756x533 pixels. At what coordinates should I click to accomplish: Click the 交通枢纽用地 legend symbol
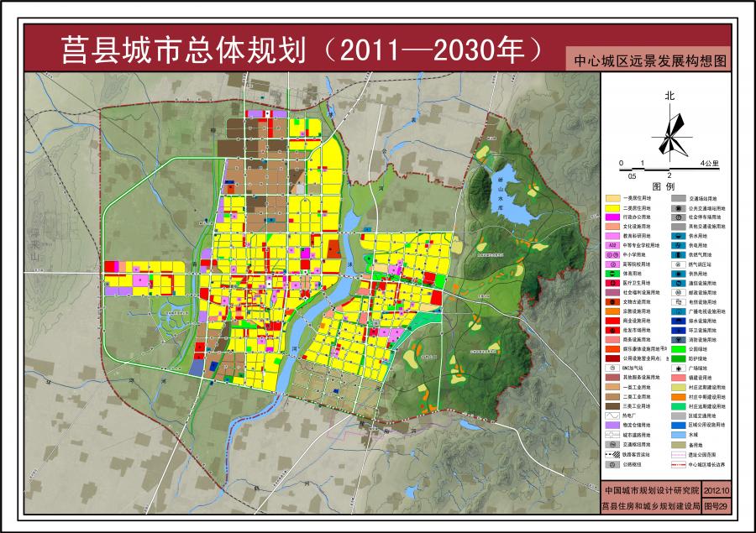[x=613, y=444]
